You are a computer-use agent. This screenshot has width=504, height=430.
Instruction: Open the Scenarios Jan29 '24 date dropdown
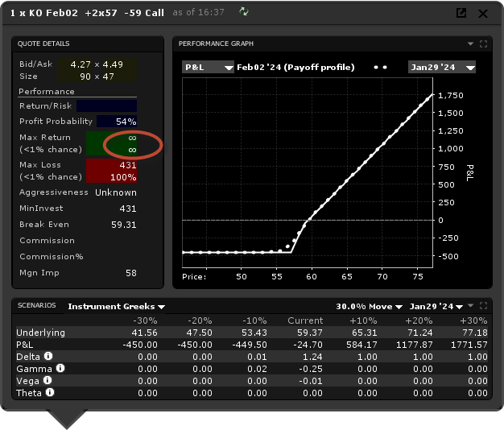click(436, 306)
